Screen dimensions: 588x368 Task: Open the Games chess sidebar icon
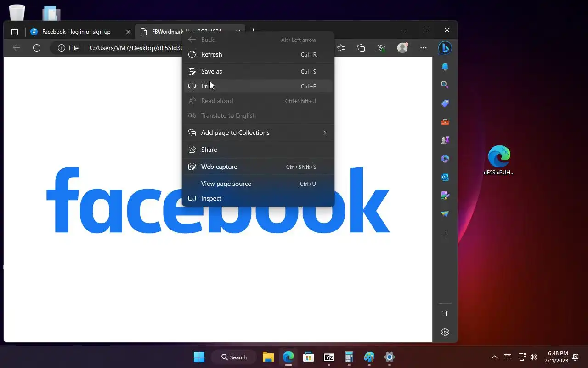point(445,140)
